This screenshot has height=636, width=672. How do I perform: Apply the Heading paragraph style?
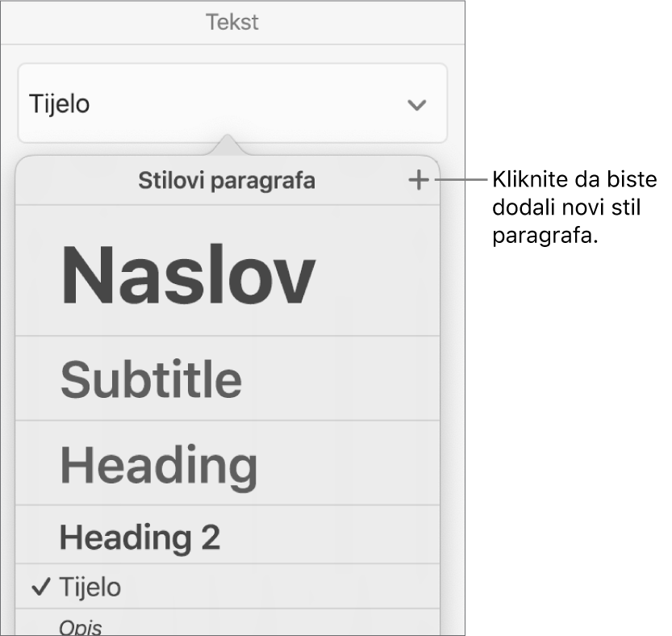click(227, 463)
